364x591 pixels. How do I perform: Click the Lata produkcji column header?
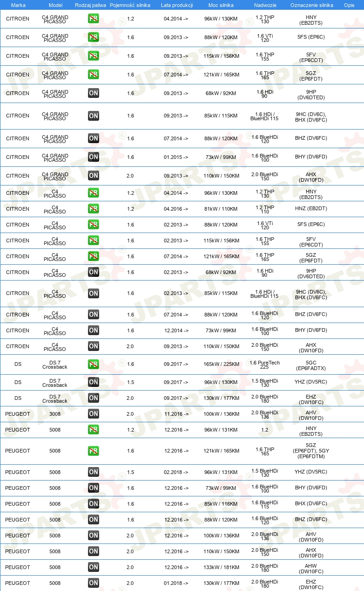[x=177, y=5]
